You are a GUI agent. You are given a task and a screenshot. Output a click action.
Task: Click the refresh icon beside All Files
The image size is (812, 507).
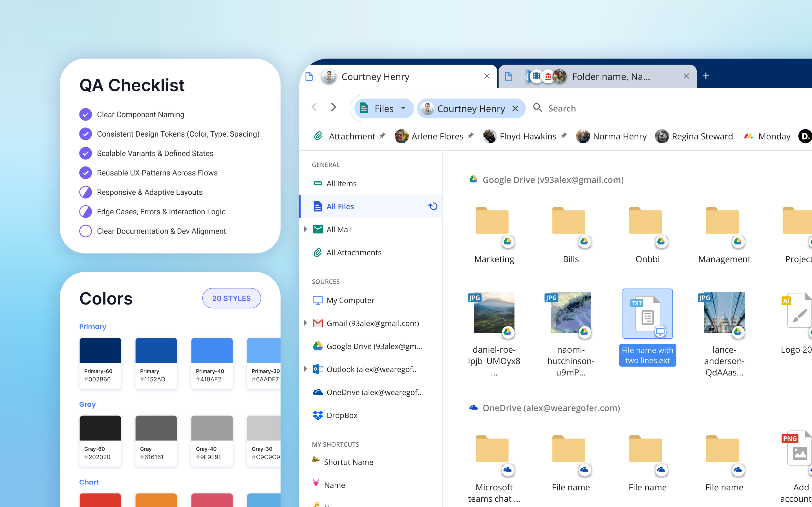(433, 206)
